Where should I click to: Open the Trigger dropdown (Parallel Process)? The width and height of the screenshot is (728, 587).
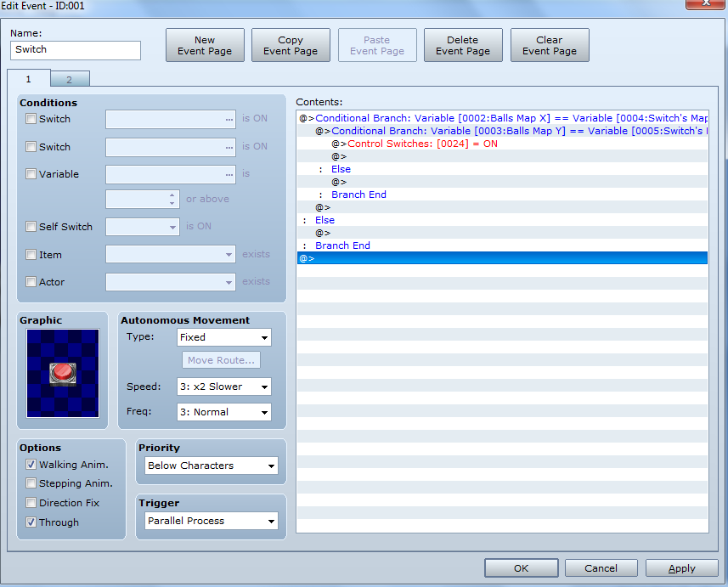coord(210,521)
